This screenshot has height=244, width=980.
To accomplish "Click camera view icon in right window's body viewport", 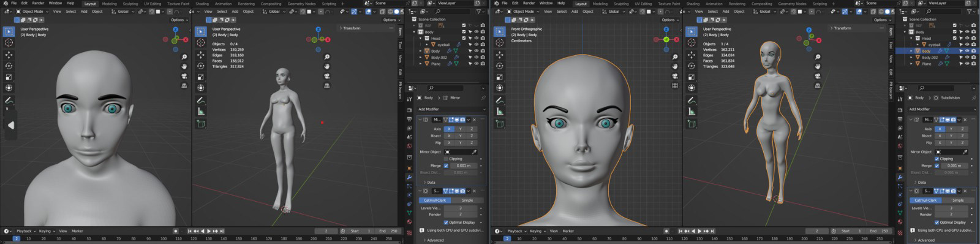I will pos(818,76).
